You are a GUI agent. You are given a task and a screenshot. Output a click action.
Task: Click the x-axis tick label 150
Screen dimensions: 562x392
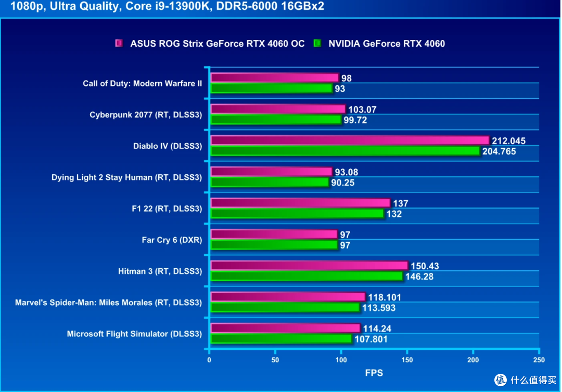point(407,360)
